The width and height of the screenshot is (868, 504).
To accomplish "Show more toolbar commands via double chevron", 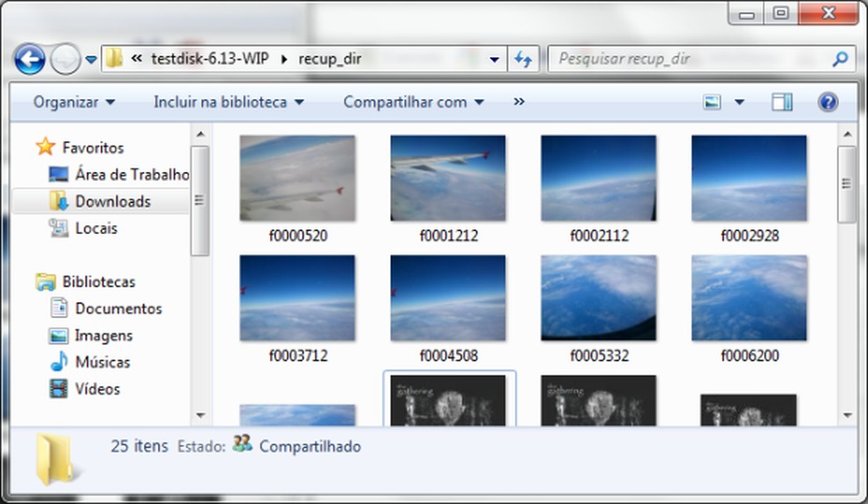I will click(x=519, y=102).
